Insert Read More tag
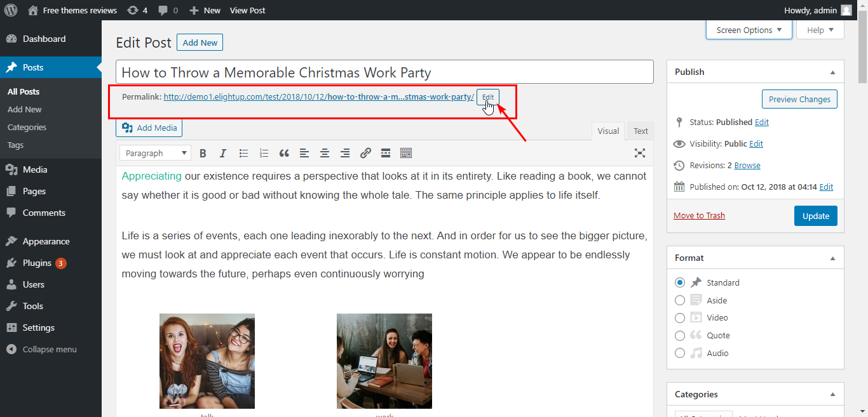 386,153
